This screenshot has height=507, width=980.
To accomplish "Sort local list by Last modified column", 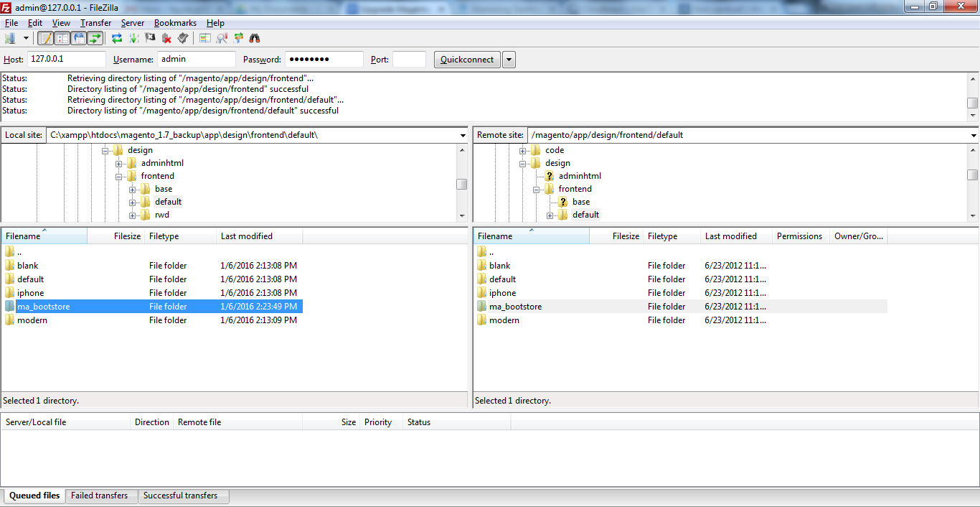I will [x=260, y=236].
